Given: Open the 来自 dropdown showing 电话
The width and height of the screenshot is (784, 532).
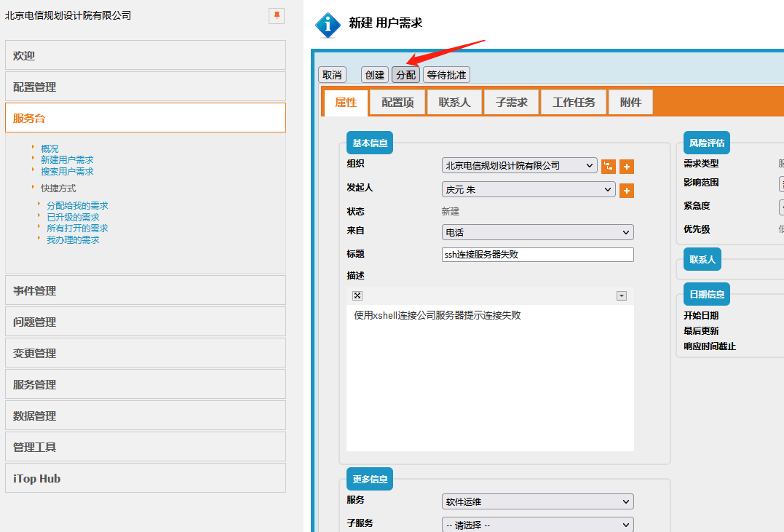Looking at the screenshot, I should [537, 232].
